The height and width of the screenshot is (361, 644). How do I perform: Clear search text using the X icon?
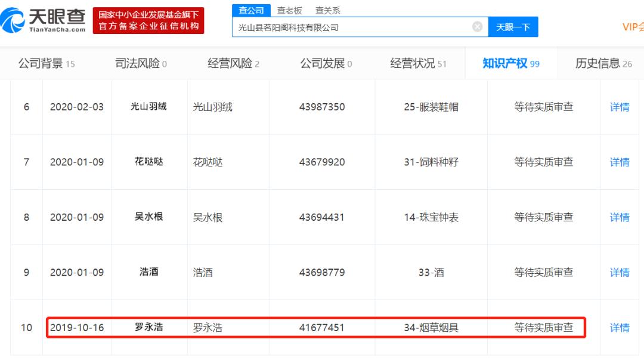(476, 26)
